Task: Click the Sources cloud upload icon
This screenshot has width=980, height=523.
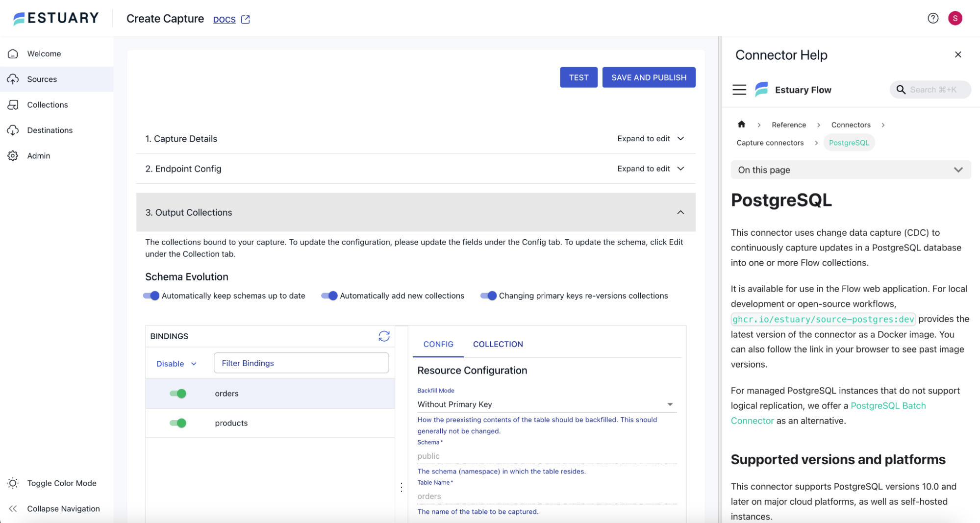Action: [x=13, y=79]
